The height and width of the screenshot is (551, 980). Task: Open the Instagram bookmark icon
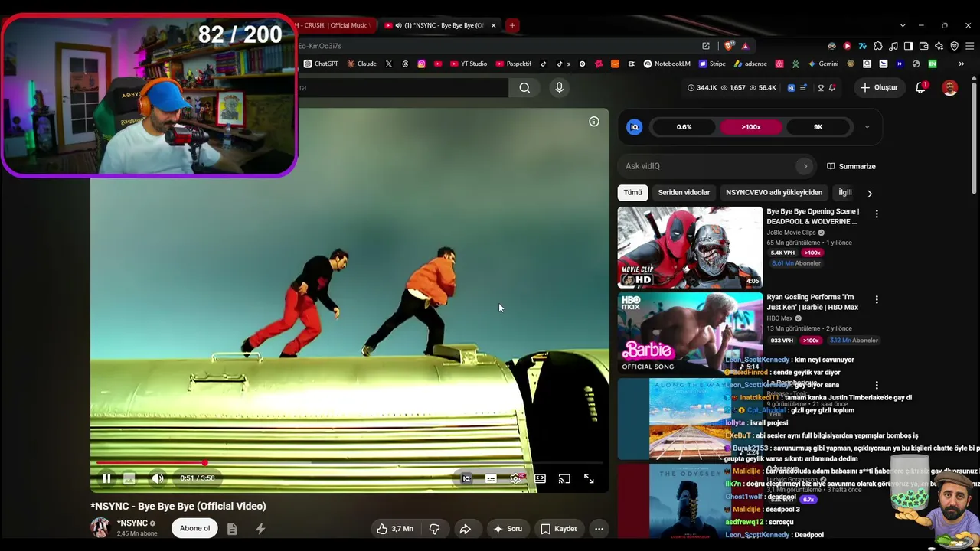click(x=421, y=64)
